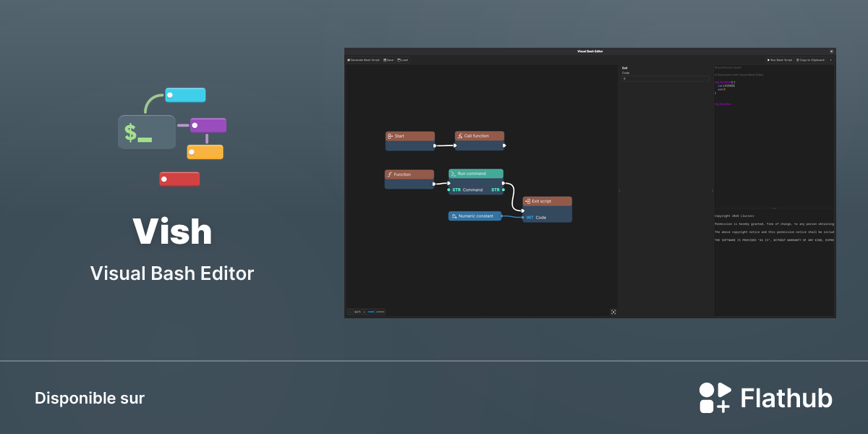
Task: Click the Call function input port
Action: click(x=456, y=145)
